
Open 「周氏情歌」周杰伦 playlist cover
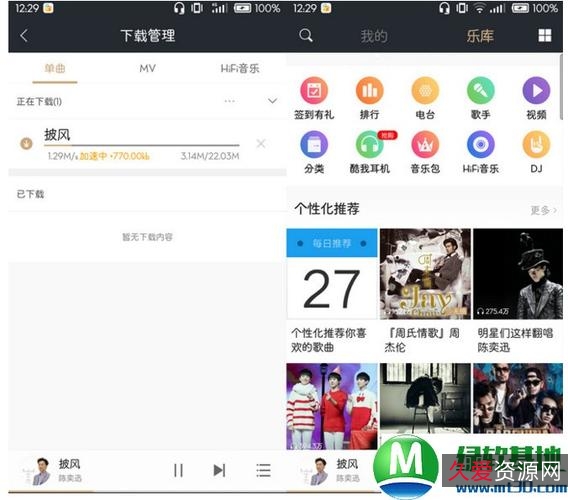point(425,274)
